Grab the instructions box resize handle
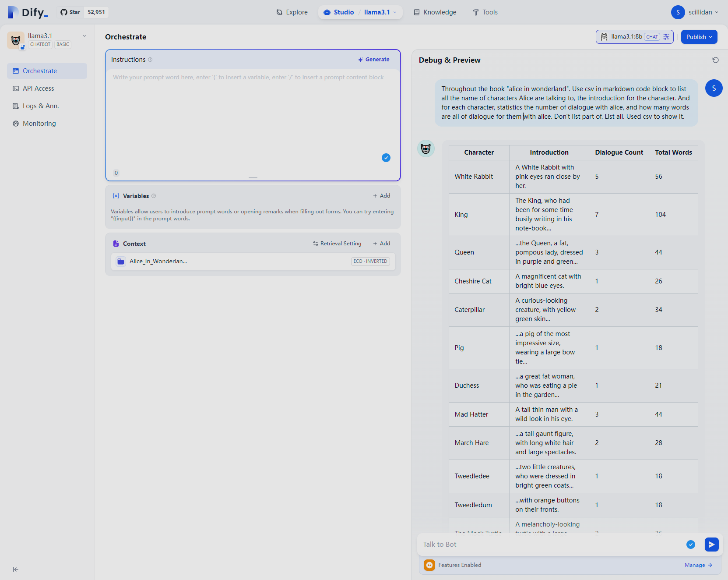 (x=253, y=177)
